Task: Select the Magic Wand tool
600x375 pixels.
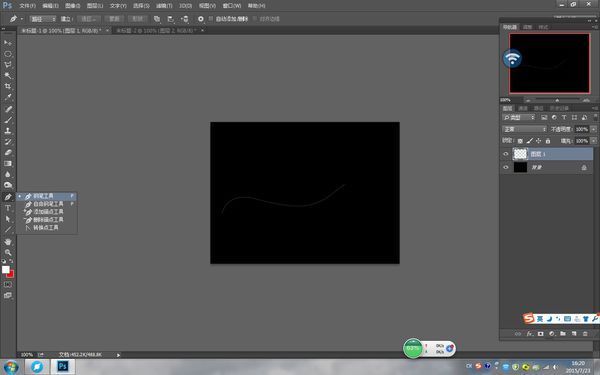Action: click(x=8, y=75)
